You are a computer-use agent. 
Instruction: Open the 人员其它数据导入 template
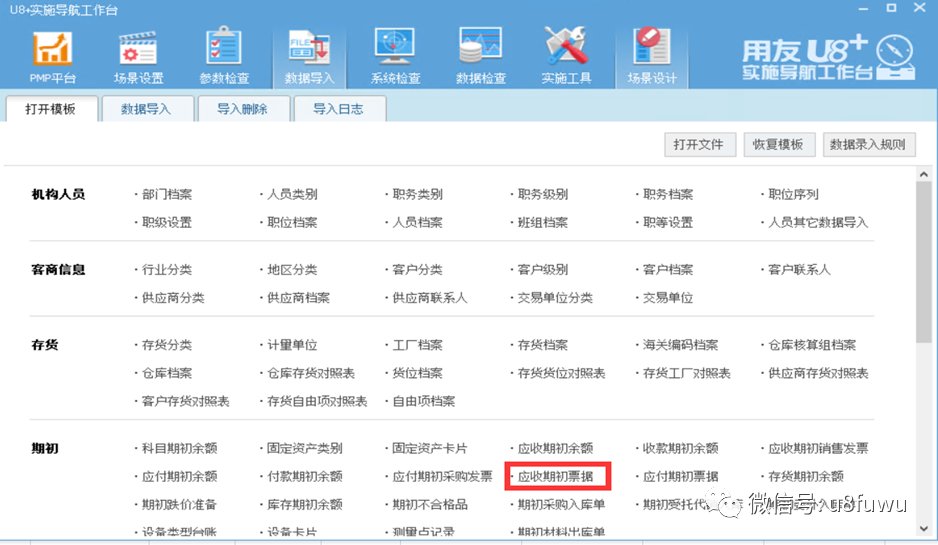click(x=818, y=223)
